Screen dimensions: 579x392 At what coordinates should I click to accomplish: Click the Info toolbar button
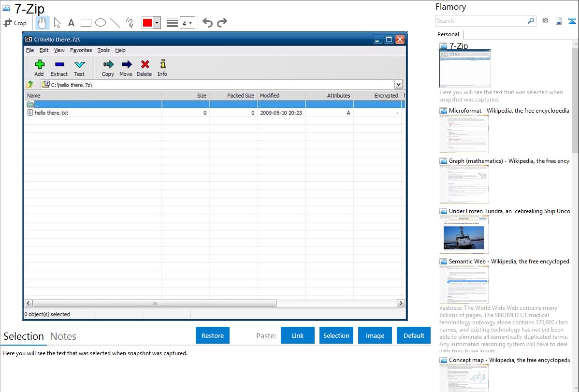point(162,68)
